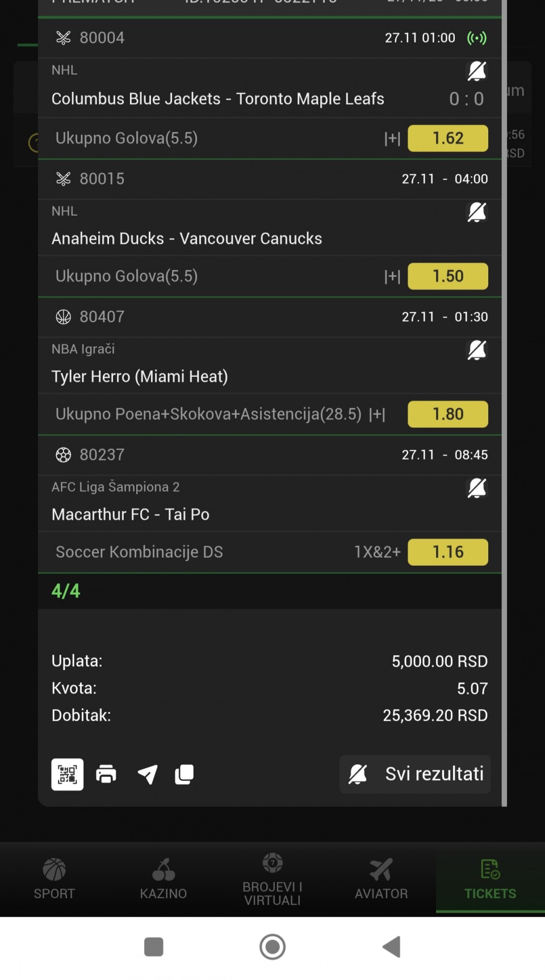Print the ticket with printer icon

106,774
